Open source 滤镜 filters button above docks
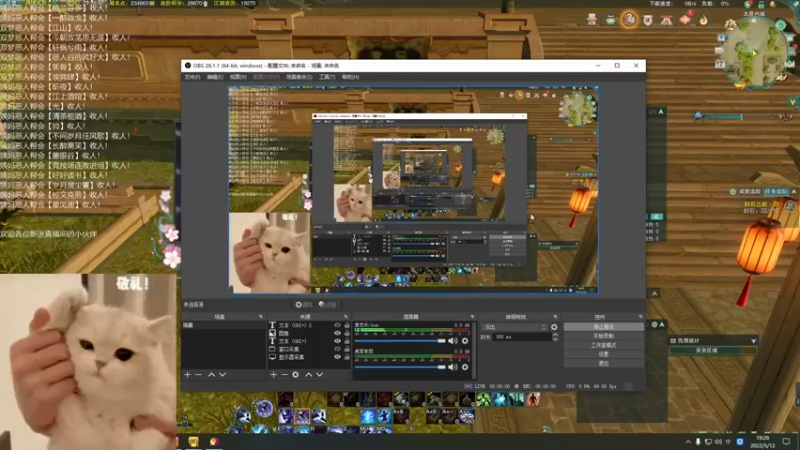 click(328, 305)
